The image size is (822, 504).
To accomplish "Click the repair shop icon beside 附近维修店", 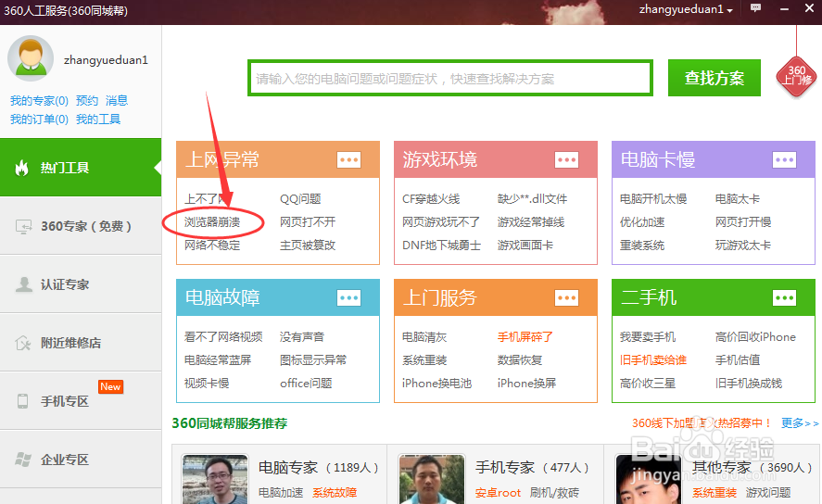I will click(x=22, y=343).
